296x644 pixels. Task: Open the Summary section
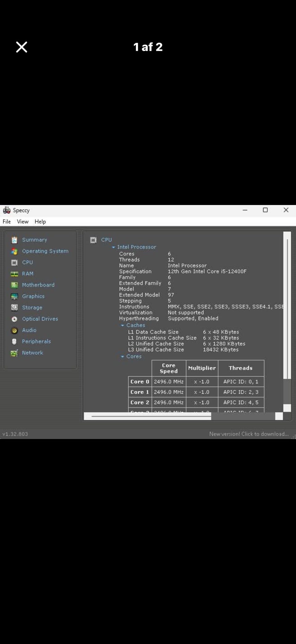[x=35, y=240]
